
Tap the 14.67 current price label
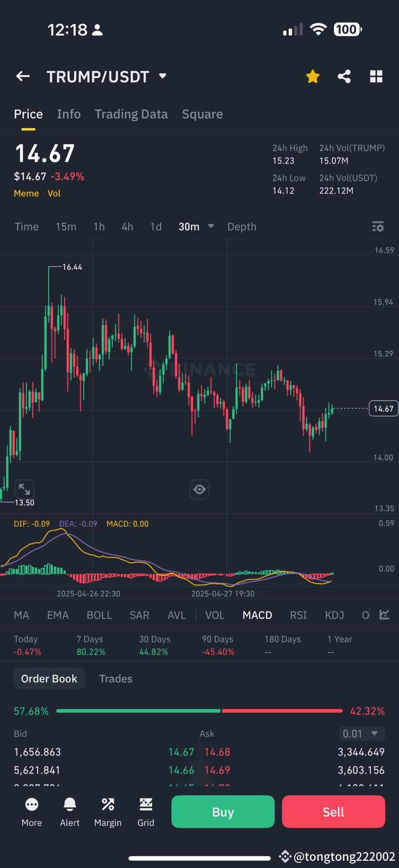(x=384, y=408)
